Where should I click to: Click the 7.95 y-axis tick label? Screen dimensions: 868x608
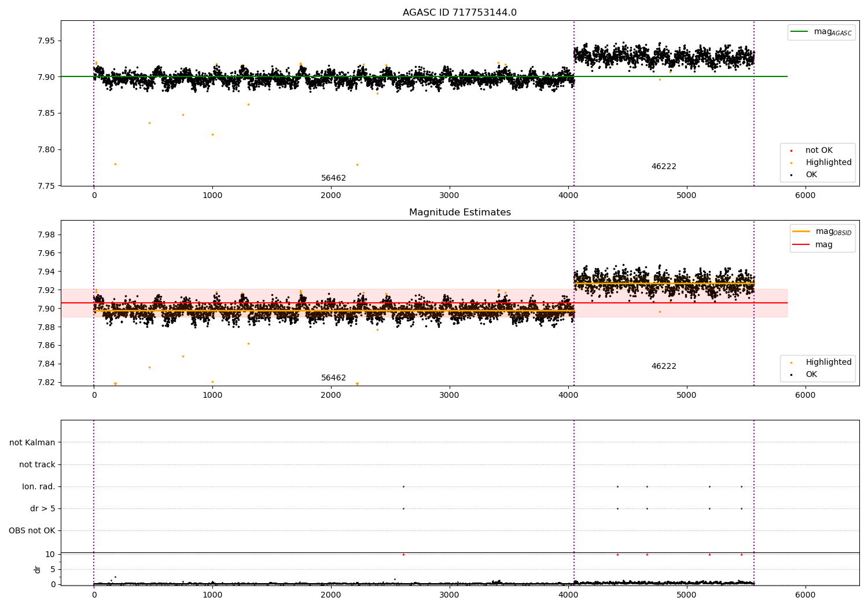[x=46, y=41]
